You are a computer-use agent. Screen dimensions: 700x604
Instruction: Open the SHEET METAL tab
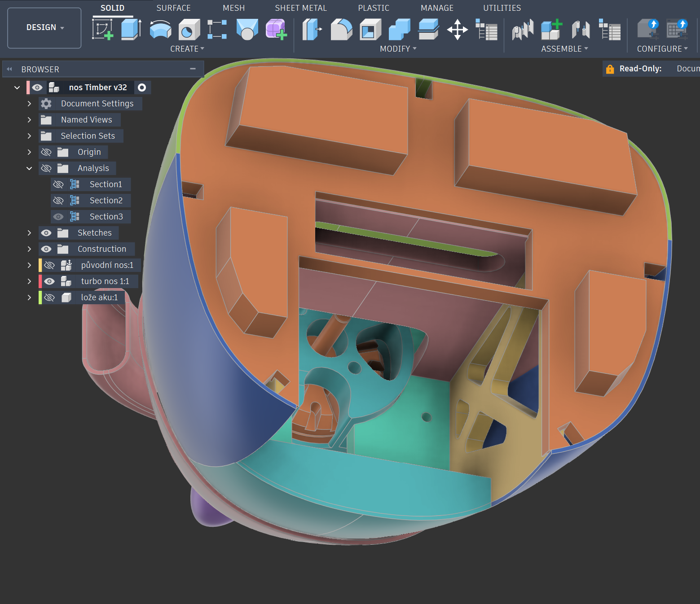[300, 8]
